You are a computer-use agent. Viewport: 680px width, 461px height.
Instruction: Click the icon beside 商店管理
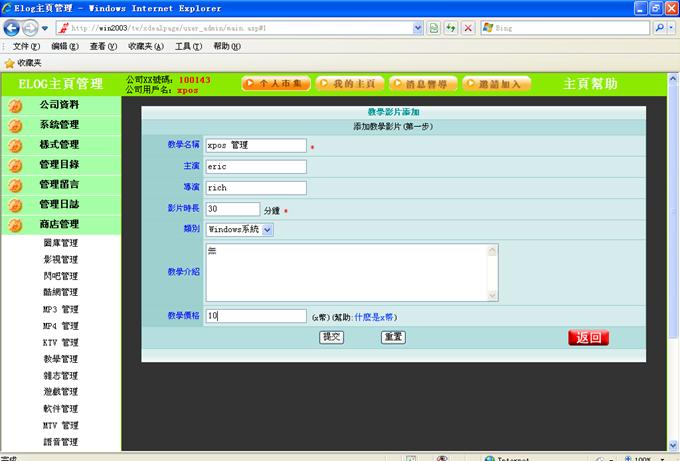(15, 225)
